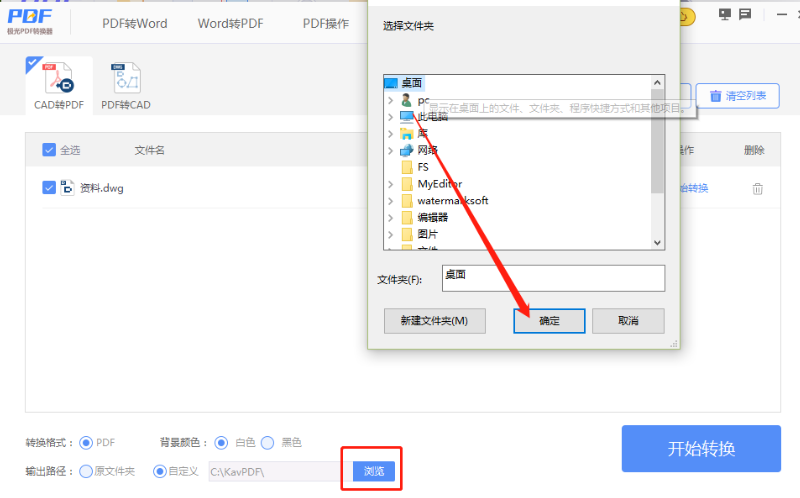Click the 浏览 browse button
This screenshot has height=498, width=800.
[374, 471]
